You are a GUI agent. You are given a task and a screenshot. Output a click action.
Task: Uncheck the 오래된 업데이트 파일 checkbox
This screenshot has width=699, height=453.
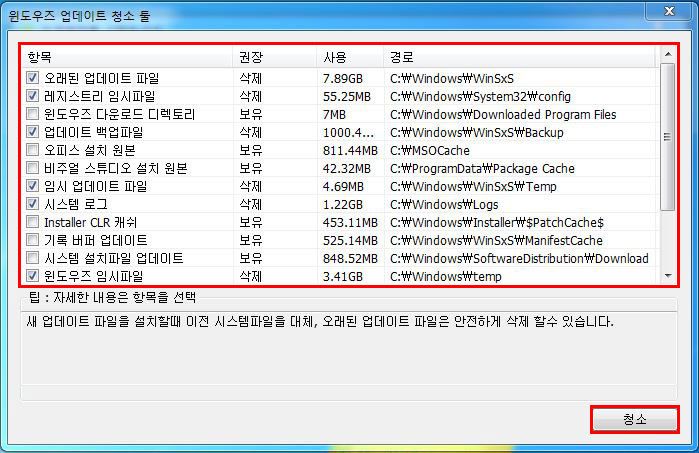click(x=32, y=78)
